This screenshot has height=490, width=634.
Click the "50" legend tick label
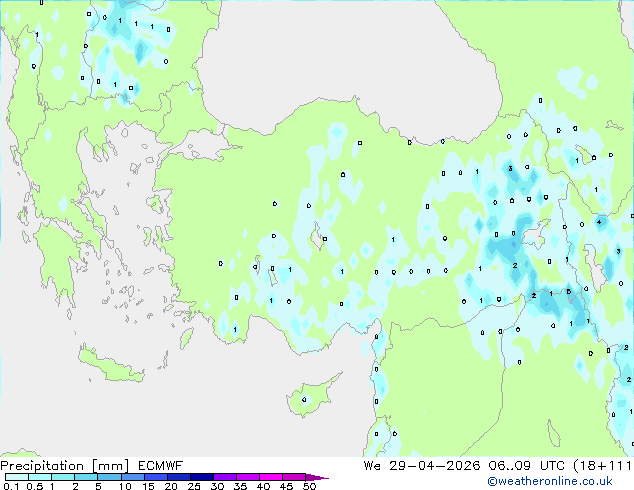pyautogui.click(x=309, y=486)
